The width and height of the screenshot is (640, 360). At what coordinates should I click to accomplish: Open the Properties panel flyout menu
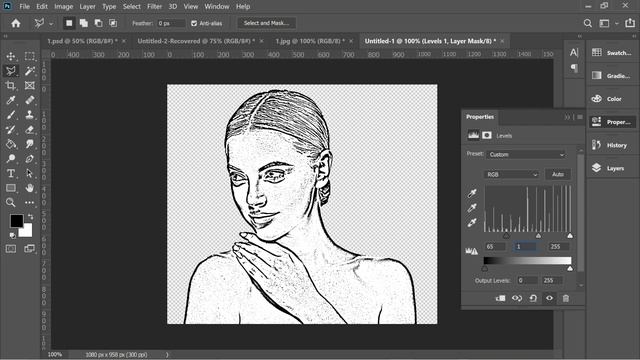click(580, 117)
